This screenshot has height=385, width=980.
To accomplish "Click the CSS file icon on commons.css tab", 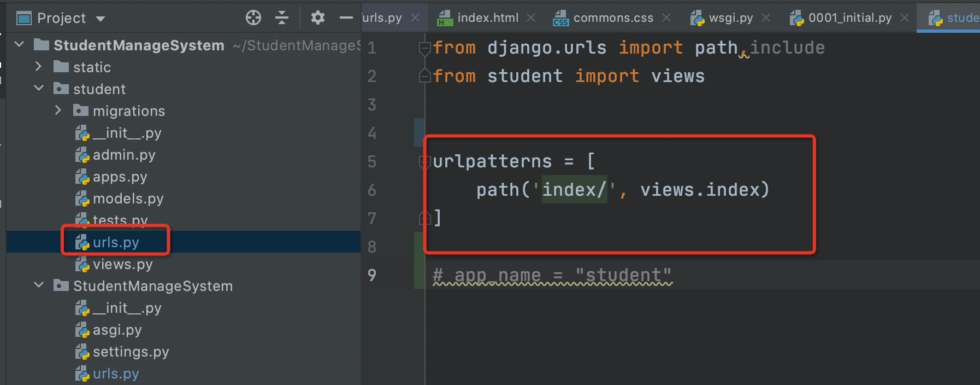I will pos(561,19).
